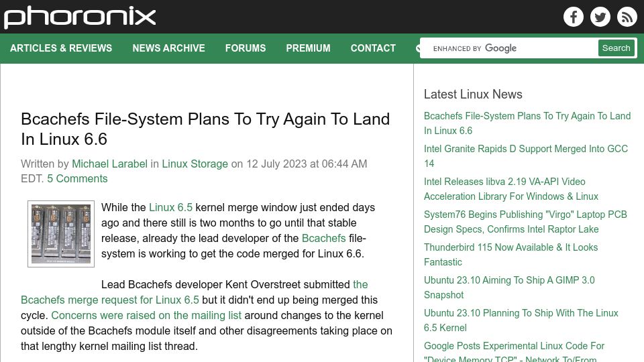Open System76 Virgo Laptop PCB news link
This screenshot has width=644, height=362.
(525, 222)
